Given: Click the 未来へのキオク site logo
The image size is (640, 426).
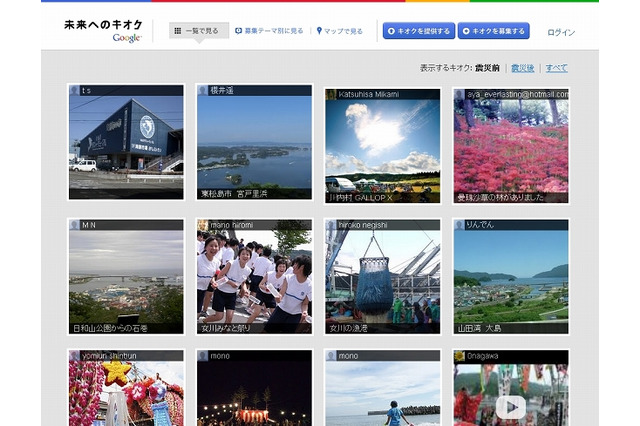Looking at the screenshot, I should [x=103, y=25].
